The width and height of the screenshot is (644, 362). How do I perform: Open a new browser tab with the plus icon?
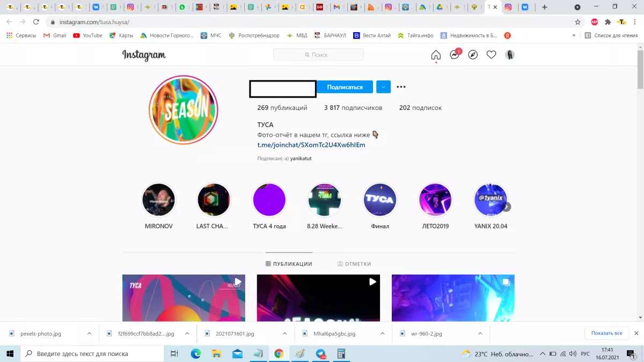pyautogui.click(x=545, y=7)
